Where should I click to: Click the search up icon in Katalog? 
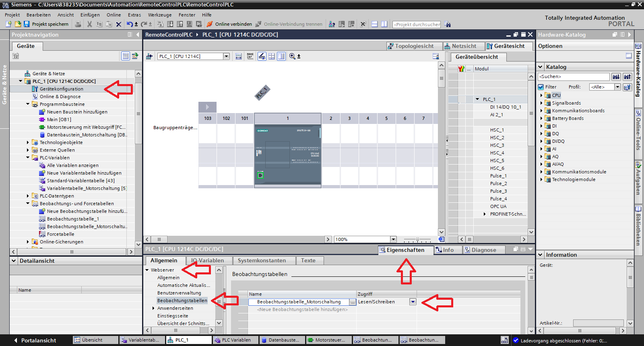point(627,76)
